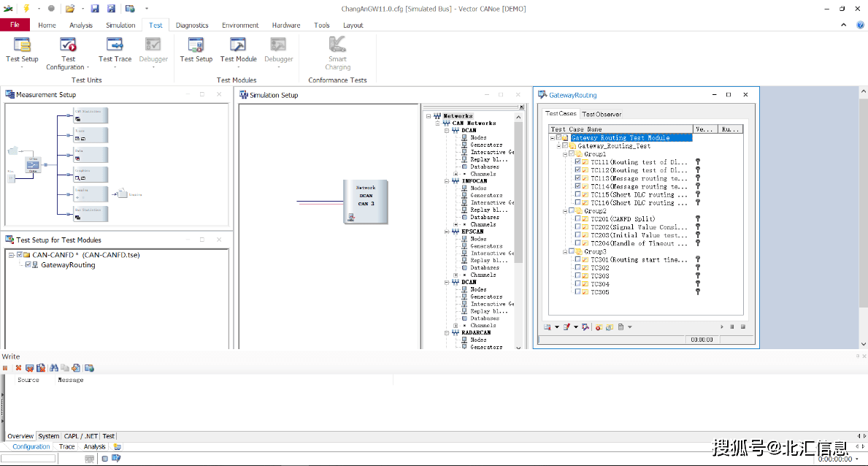Click the DCAN CAN 3 network block
Viewport: 868px width, 466px height.
click(366, 202)
